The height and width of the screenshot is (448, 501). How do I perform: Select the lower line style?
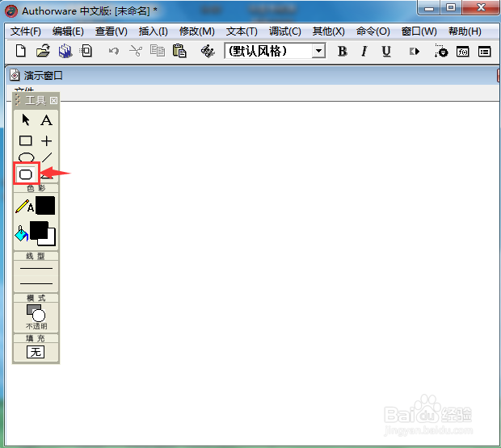click(36, 283)
